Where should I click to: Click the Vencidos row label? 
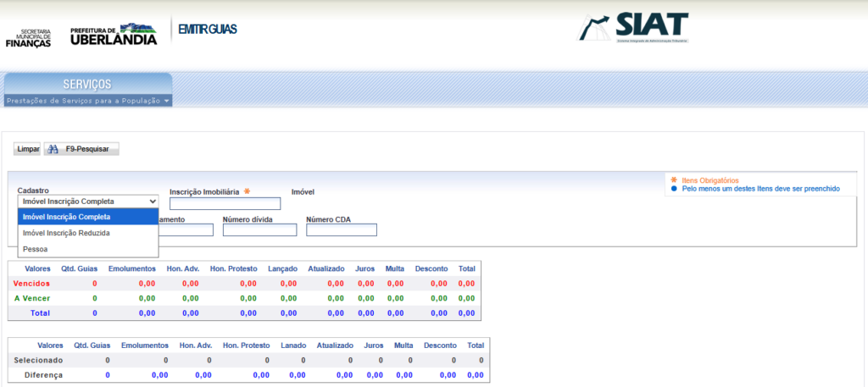(x=32, y=283)
